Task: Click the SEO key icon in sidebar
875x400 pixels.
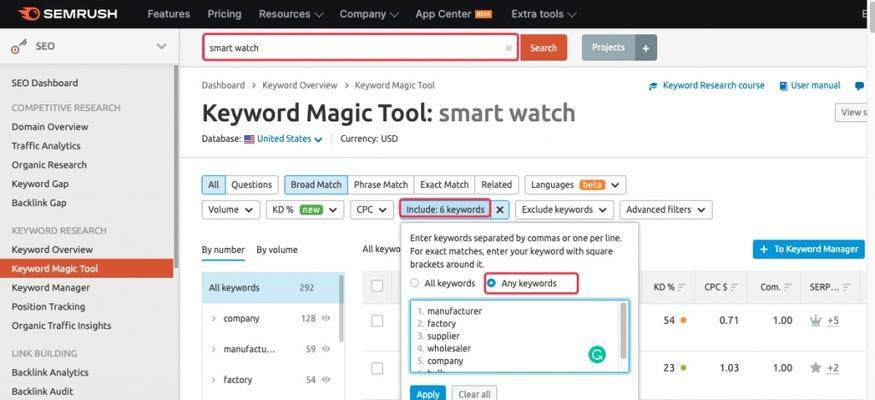Action: click(x=19, y=47)
